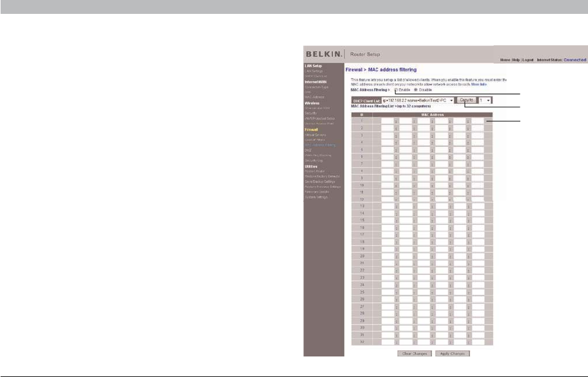This screenshot has height=377, width=588.
Task: Open Security under Wireless
Action: click(x=311, y=113)
